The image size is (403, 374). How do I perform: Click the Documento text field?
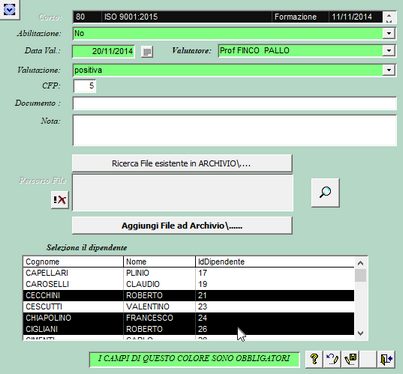coord(235,104)
